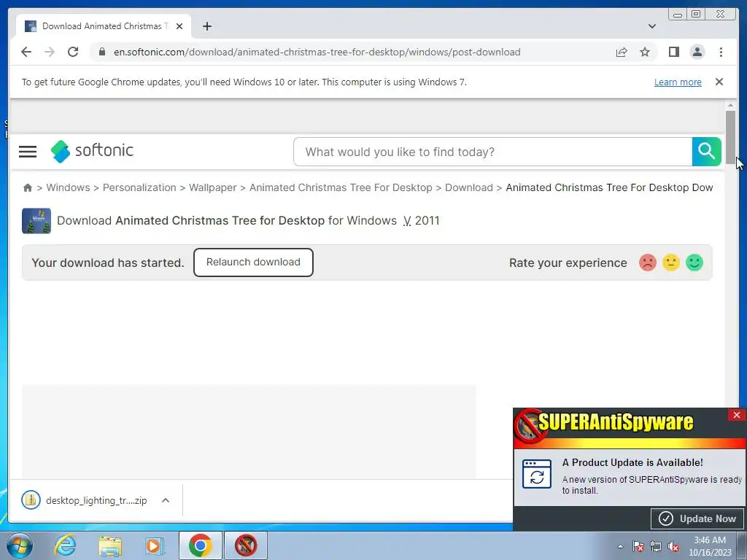Image resolution: width=747 pixels, height=560 pixels.
Task: Click Relaunch download button
Action: [253, 262]
